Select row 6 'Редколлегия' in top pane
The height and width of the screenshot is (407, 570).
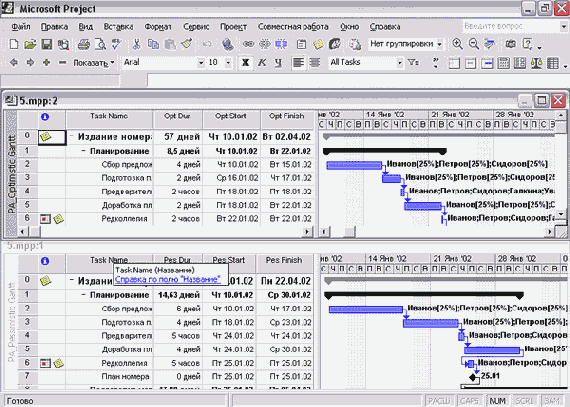tap(27, 218)
